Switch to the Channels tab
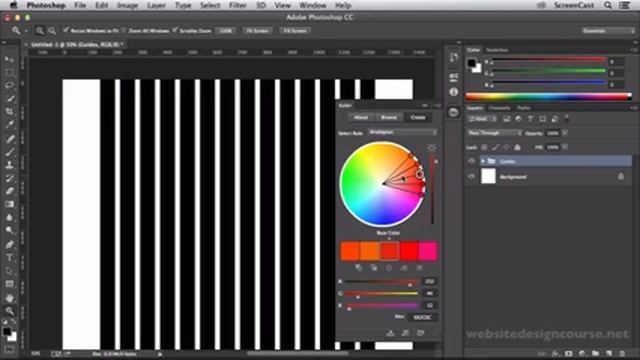The height and width of the screenshot is (360, 640). tap(500, 108)
